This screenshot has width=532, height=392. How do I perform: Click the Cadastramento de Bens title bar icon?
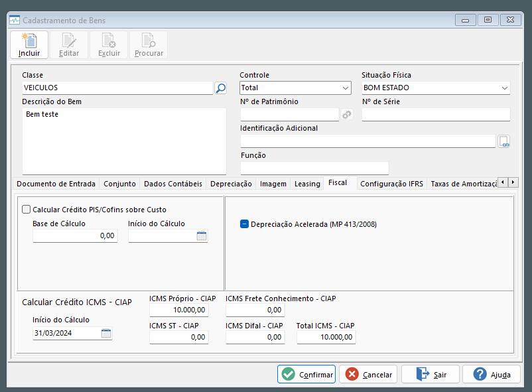coord(15,21)
